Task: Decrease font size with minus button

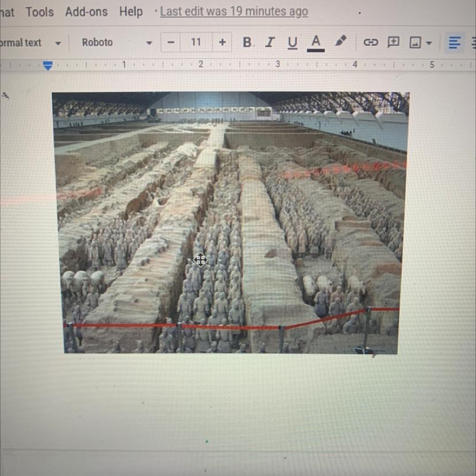Action: 171,42
